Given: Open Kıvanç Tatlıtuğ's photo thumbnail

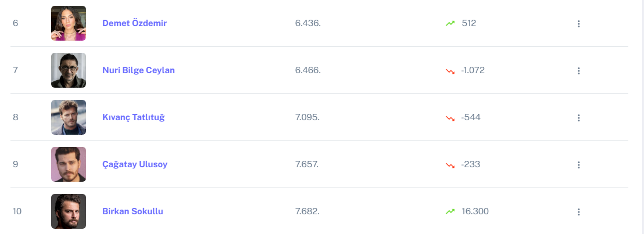Looking at the screenshot, I should pyautogui.click(x=69, y=117).
